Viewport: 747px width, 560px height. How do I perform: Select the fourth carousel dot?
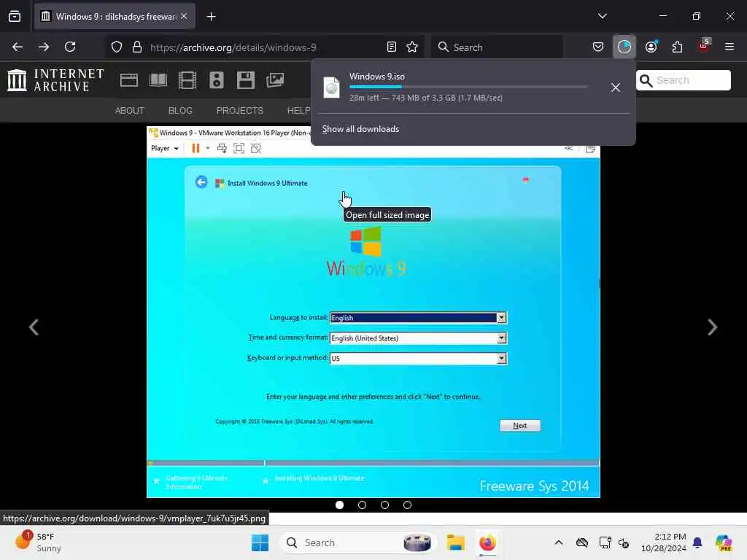(407, 505)
